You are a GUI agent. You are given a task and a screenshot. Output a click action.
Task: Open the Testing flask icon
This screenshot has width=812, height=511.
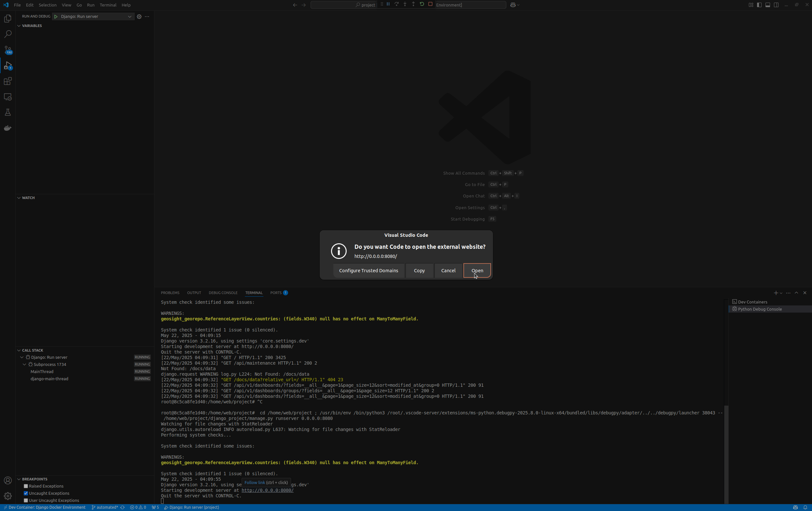[x=8, y=112]
